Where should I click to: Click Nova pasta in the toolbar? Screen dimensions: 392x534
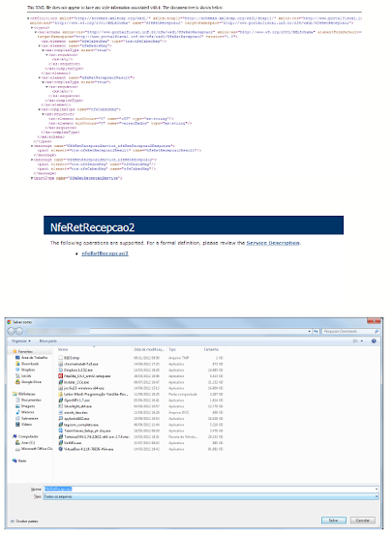(x=48, y=341)
